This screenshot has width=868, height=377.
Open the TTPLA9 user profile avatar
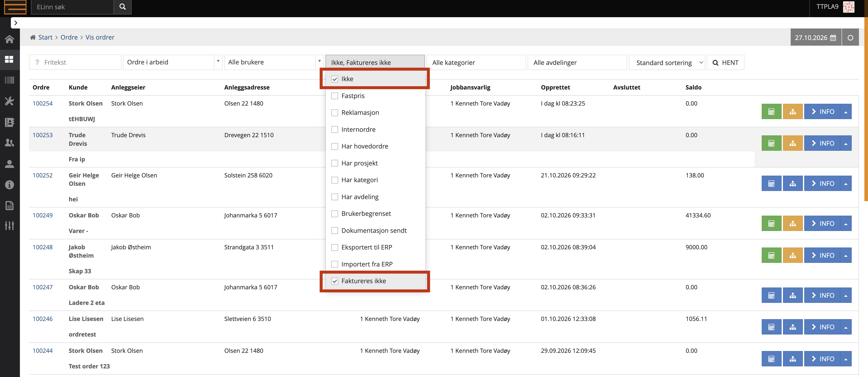(849, 7)
